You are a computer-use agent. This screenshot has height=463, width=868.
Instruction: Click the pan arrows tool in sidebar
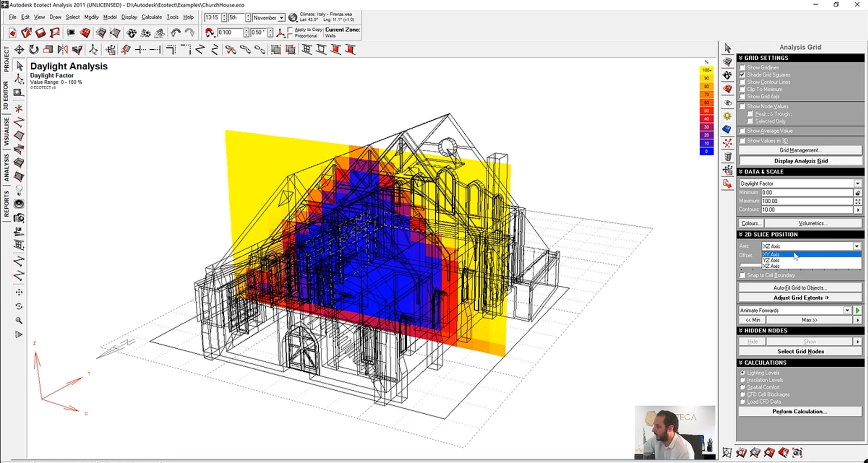tap(19, 292)
